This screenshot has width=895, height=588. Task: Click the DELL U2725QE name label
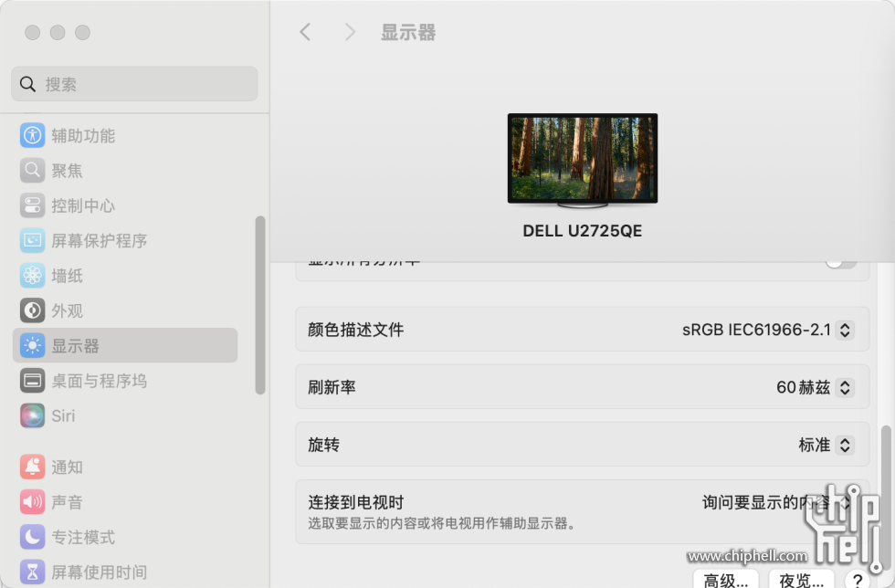coord(583,231)
